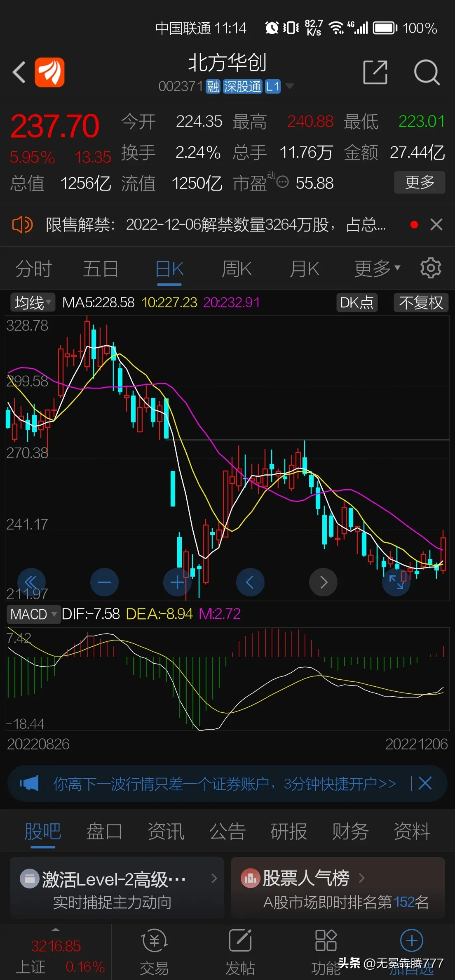Screen dimensions: 455x980
Task: Zoom in the chart with plus button
Action: 177,582
